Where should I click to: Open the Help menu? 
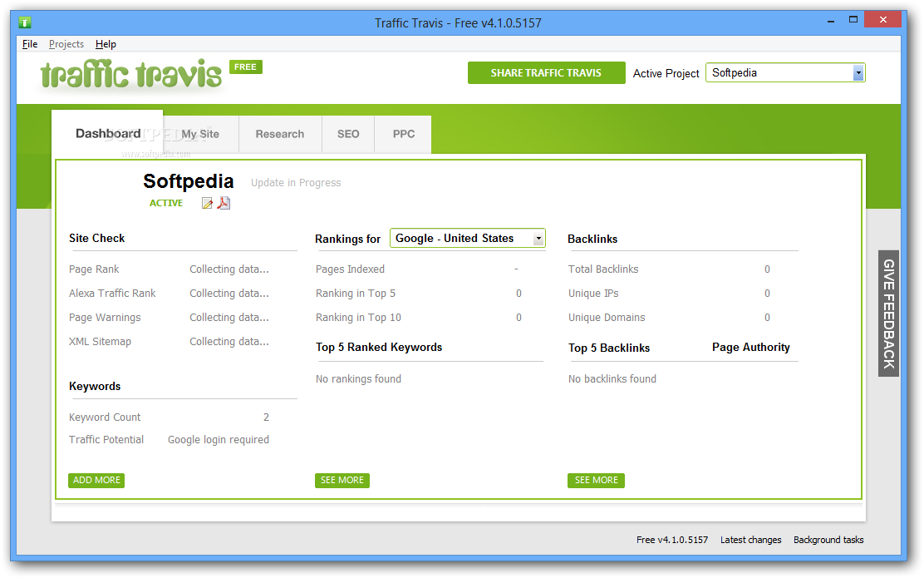[x=106, y=44]
